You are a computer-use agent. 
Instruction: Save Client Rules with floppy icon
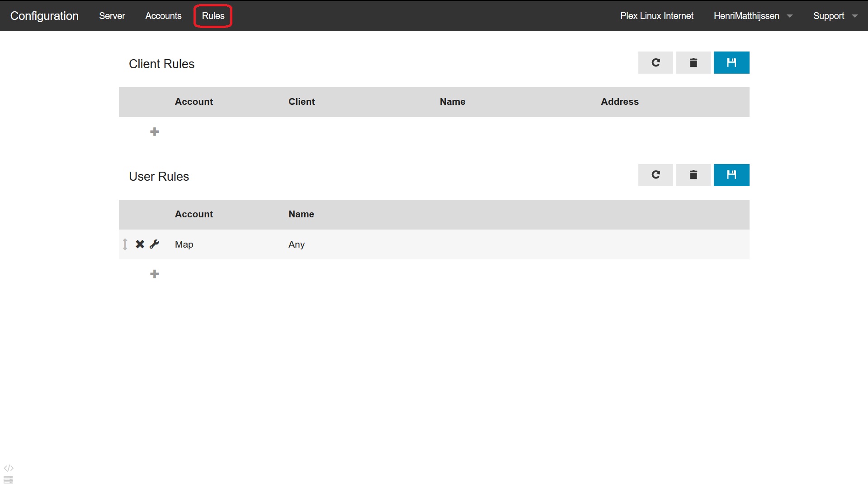click(731, 62)
